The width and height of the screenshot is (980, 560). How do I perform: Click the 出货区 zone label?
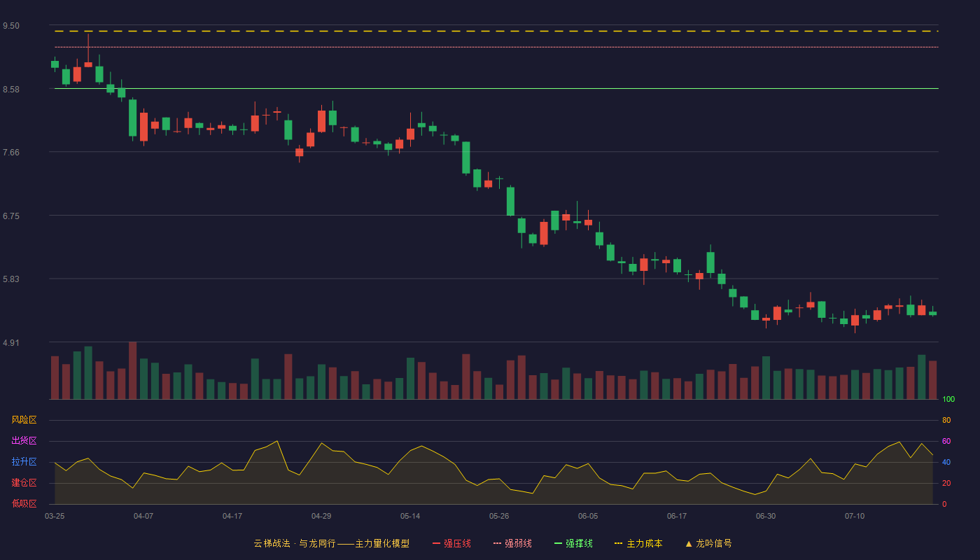tap(24, 441)
